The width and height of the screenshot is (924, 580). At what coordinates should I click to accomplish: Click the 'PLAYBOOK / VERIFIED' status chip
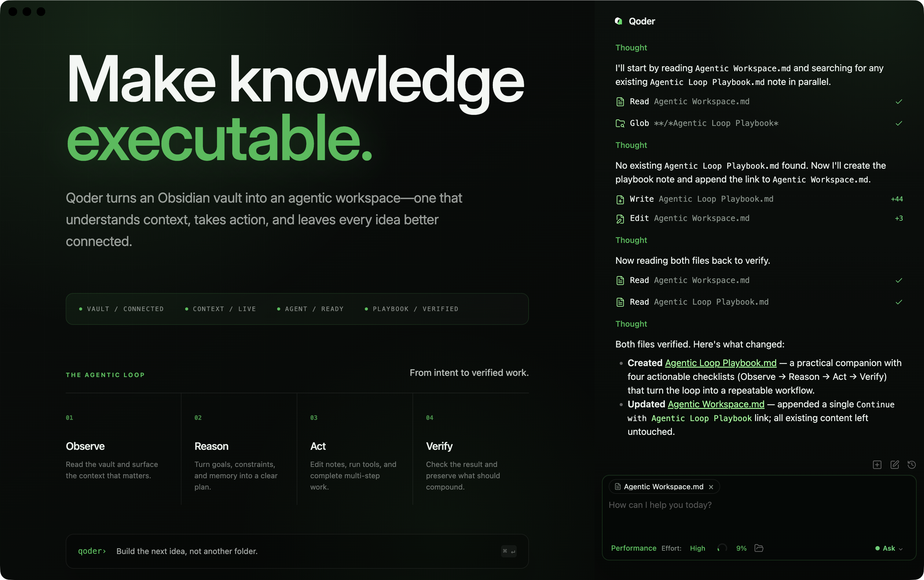[x=411, y=309]
